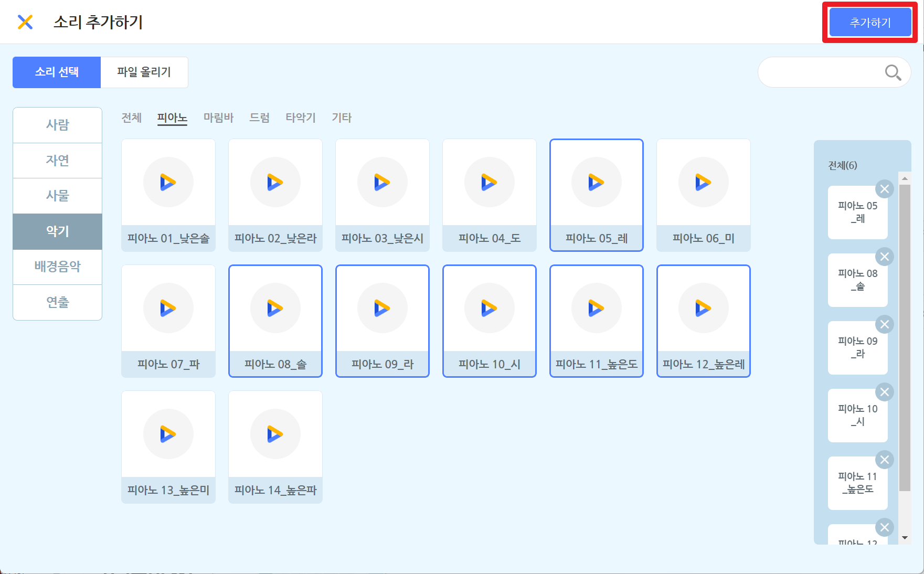Deselect the 피아노 11_높은도 sound label
The height and width of the screenshot is (574, 924).
coord(597,364)
